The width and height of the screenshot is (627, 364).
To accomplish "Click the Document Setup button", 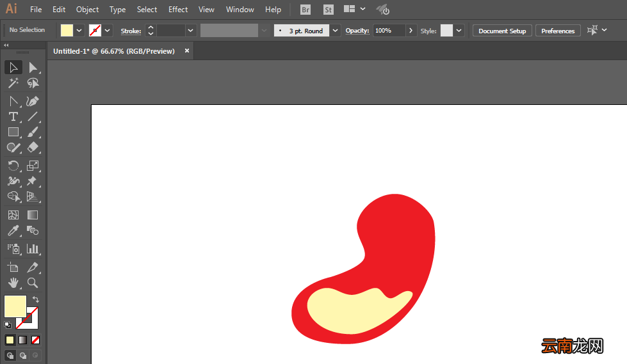I will (502, 31).
